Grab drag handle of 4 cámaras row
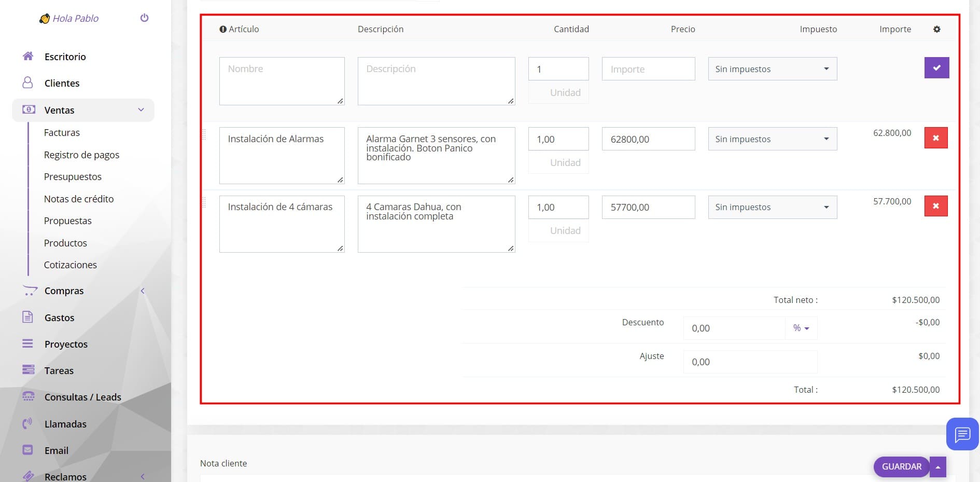This screenshot has width=980, height=482. click(x=204, y=202)
